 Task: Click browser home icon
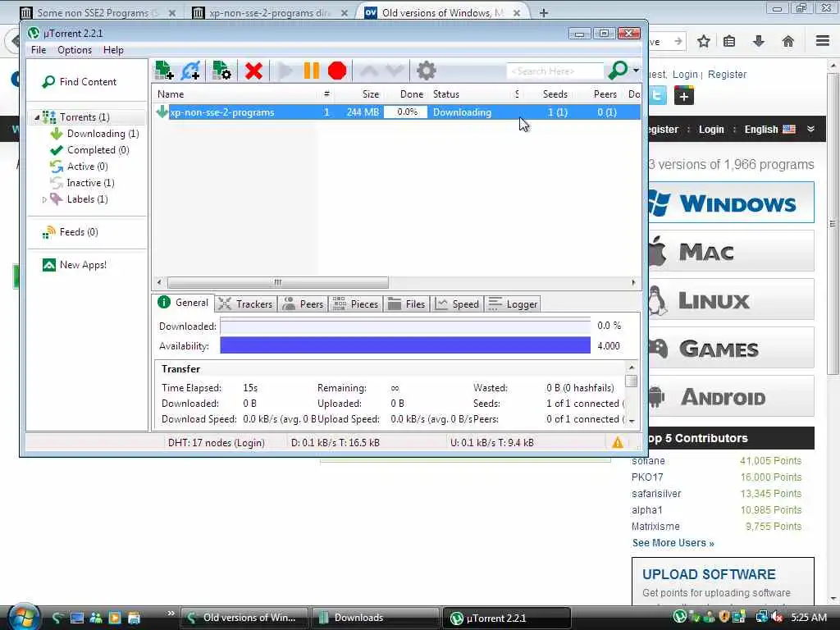coord(788,41)
